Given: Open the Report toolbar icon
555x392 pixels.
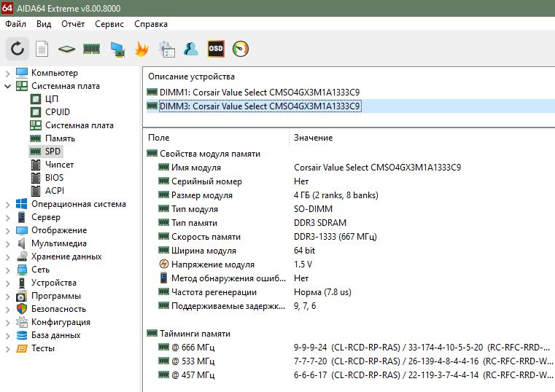Looking at the screenshot, I should pyautogui.click(x=42, y=49).
